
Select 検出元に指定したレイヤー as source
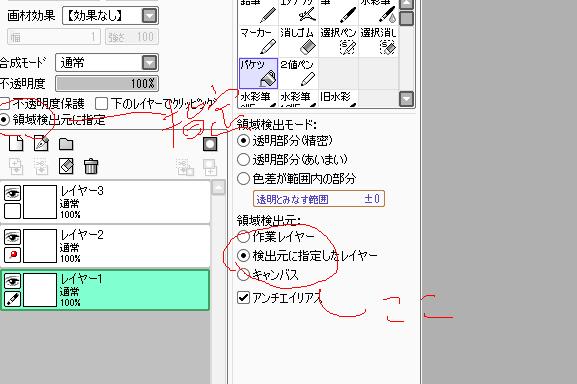tap(243, 255)
